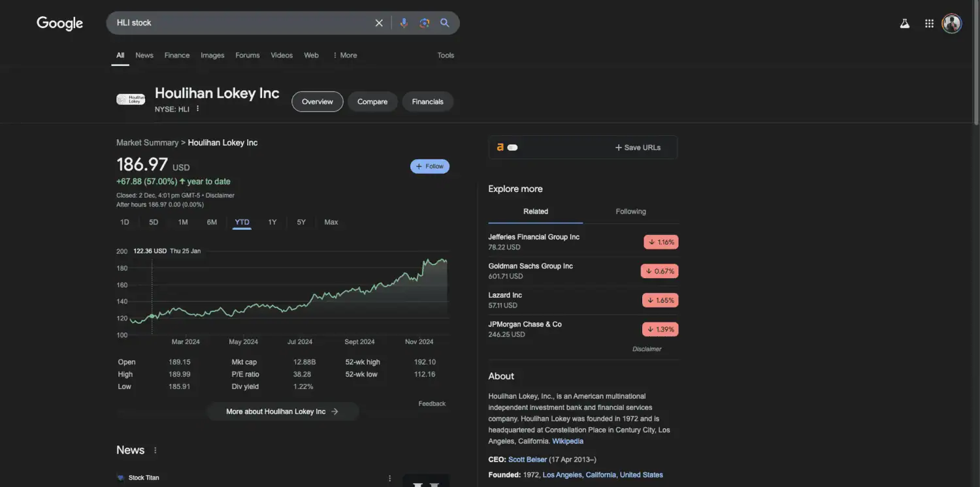
Task: Click the orange 'a' extension icon
Action: pyautogui.click(x=500, y=148)
